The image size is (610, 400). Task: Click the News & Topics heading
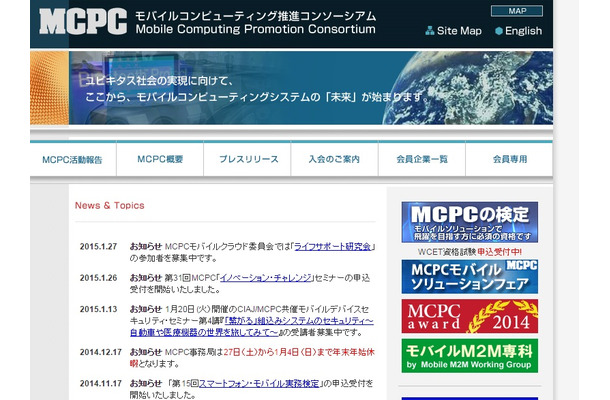tap(110, 205)
